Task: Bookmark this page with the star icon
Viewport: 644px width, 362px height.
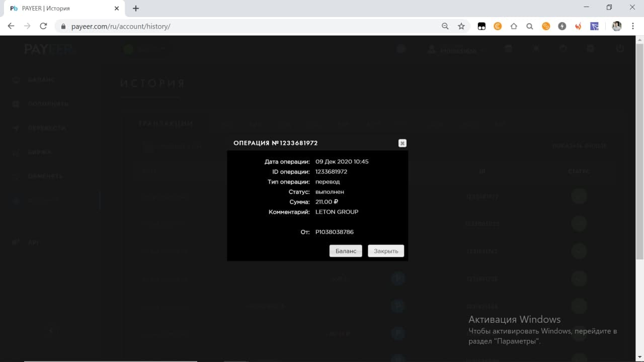Action: click(461, 26)
